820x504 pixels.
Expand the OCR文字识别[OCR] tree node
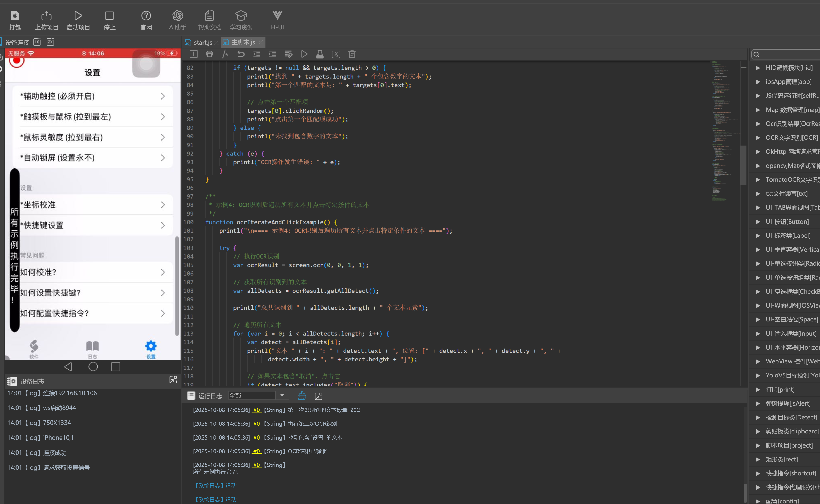[x=758, y=138]
